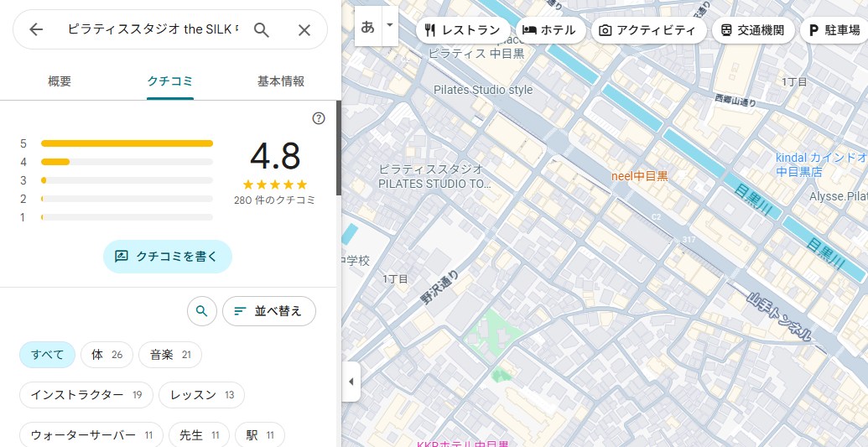The image size is (868, 447).
Task: Click the magnifier search icon in search box
Action: (262, 30)
